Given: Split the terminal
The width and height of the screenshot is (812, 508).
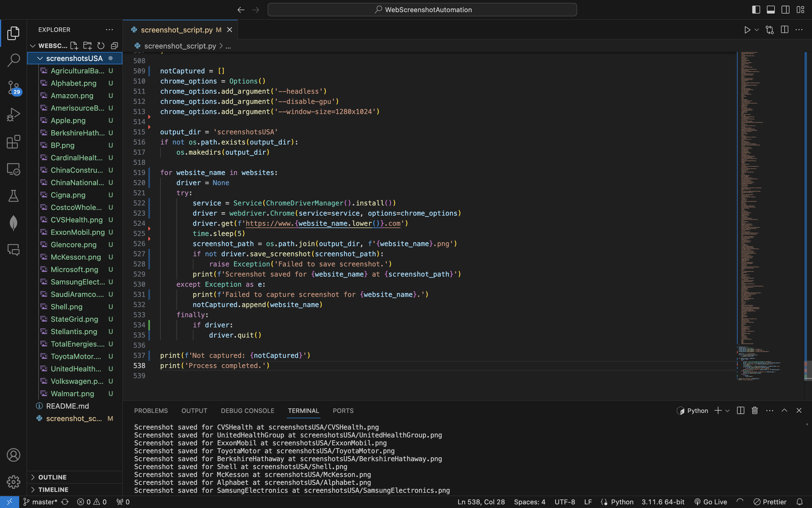Looking at the screenshot, I should click(741, 410).
